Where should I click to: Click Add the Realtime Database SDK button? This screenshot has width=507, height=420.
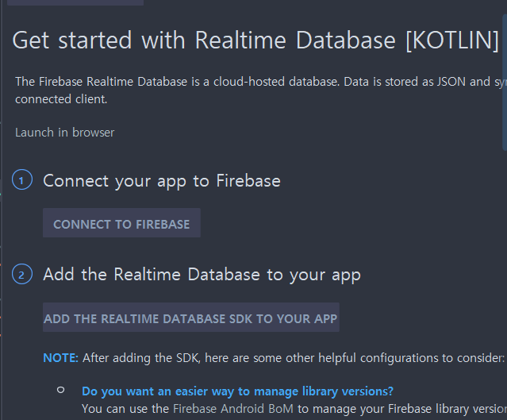click(191, 318)
